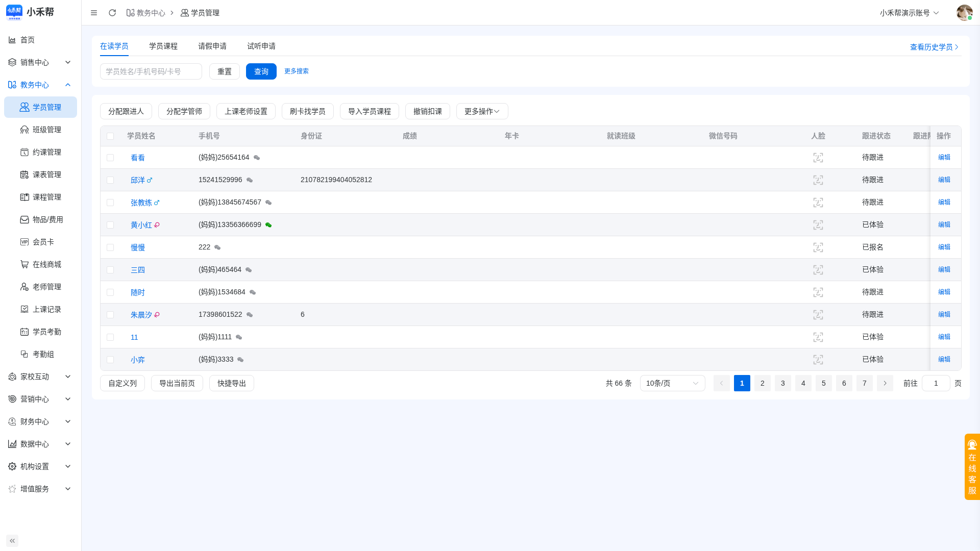Click the refresh icon in top bar
Screen dimensions: 980x551
coord(112,13)
